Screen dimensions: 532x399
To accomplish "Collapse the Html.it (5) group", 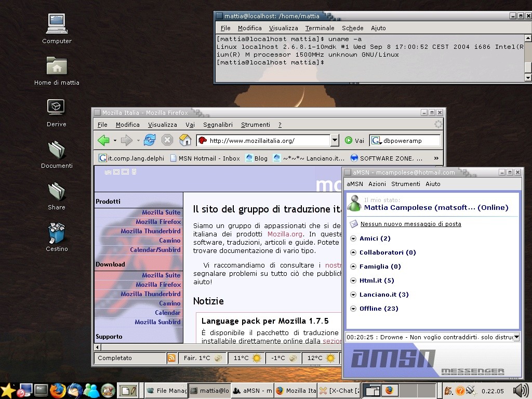I will (353, 281).
